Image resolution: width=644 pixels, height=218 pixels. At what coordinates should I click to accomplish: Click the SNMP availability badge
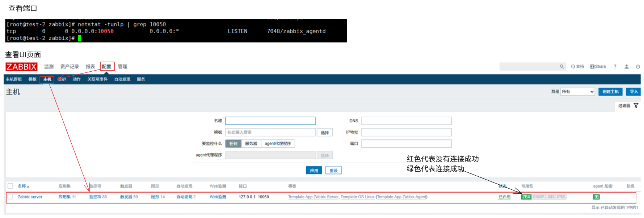(x=538, y=197)
